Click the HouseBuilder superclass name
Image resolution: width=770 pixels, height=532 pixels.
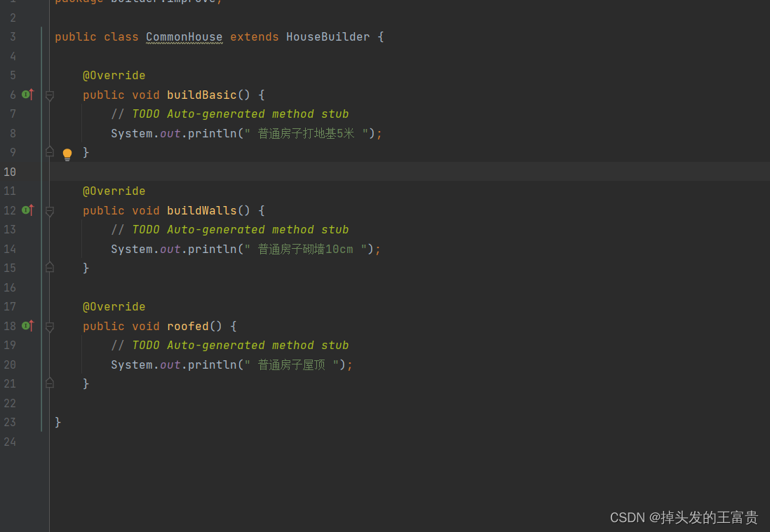328,37
